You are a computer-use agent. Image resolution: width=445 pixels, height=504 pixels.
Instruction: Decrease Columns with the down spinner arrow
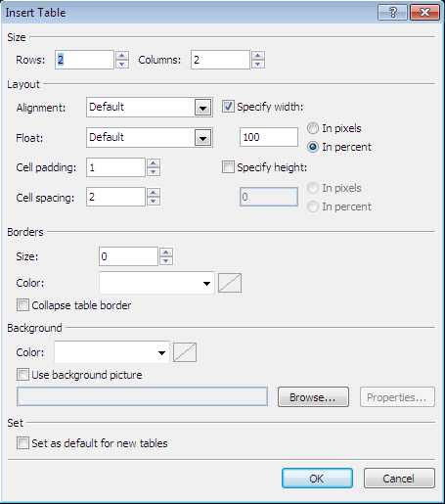[258, 64]
